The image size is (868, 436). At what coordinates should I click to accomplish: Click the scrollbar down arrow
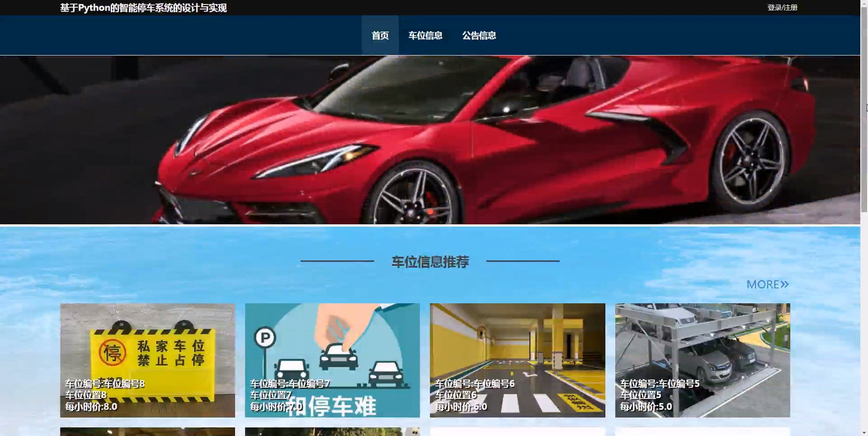[864, 432]
